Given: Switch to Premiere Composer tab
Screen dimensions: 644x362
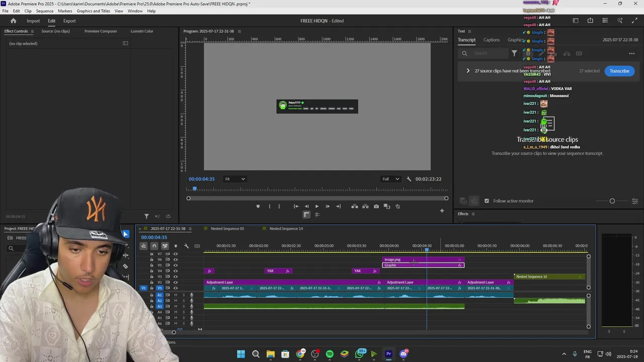Looking at the screenshot, I should click(101, 31).
